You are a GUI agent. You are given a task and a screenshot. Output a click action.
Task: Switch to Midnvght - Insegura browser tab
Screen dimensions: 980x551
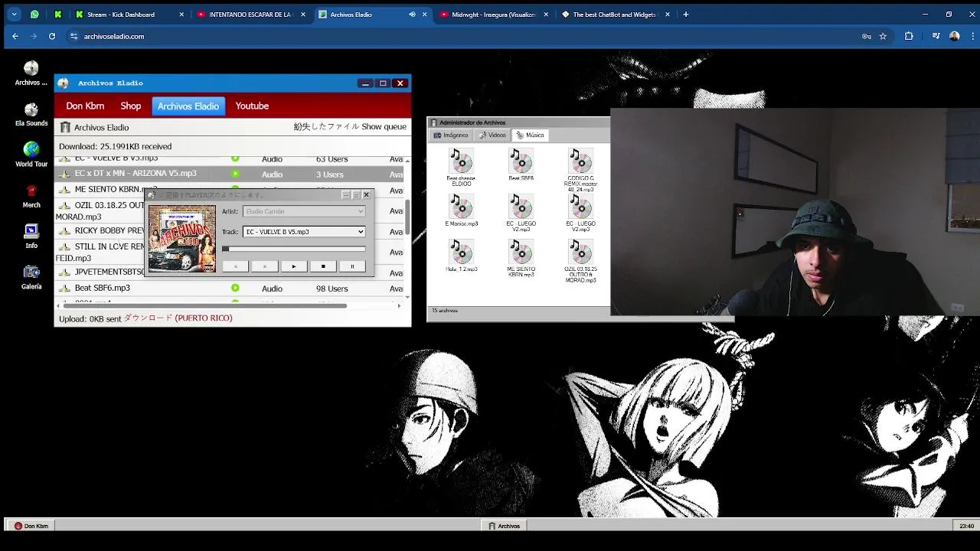tap(494, 15)
